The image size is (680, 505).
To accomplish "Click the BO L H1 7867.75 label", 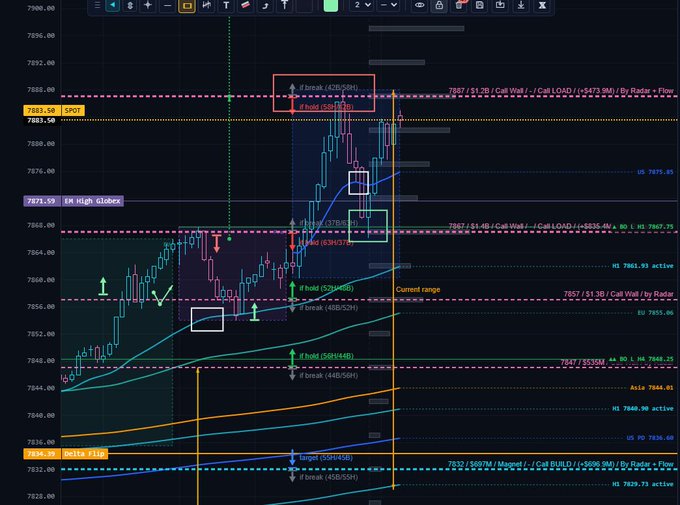I will 643,226.
